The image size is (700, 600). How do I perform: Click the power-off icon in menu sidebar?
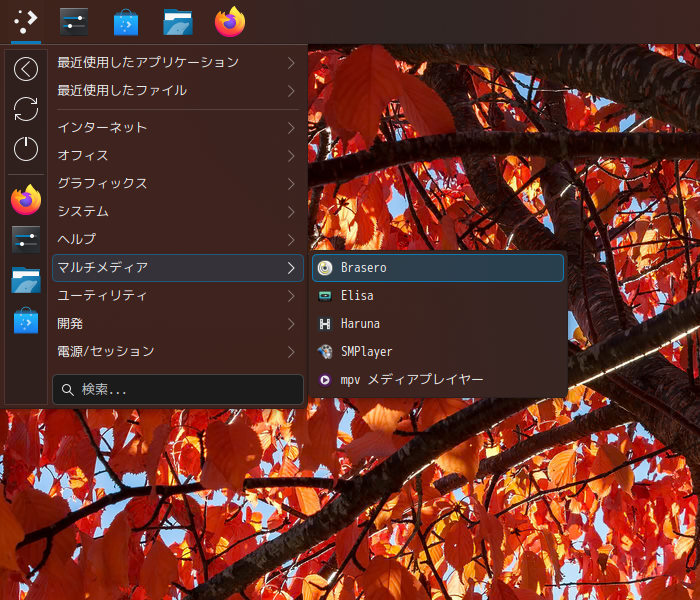point(26,149)
